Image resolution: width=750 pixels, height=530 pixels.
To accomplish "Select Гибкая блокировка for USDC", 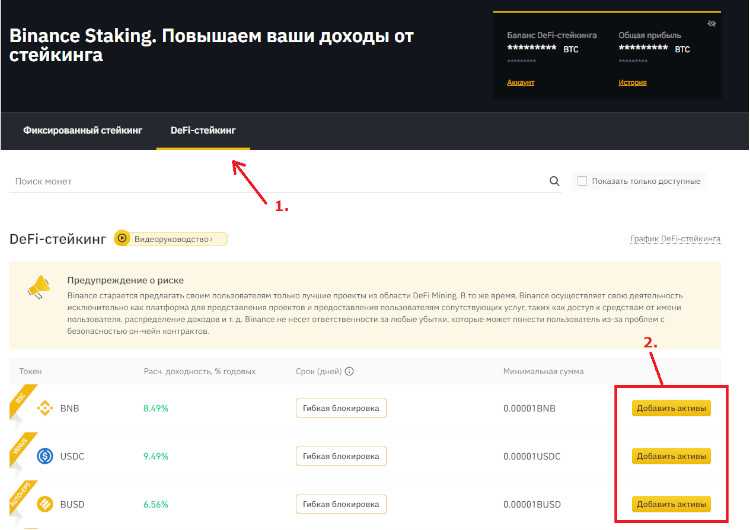I will tap(341, 456).
